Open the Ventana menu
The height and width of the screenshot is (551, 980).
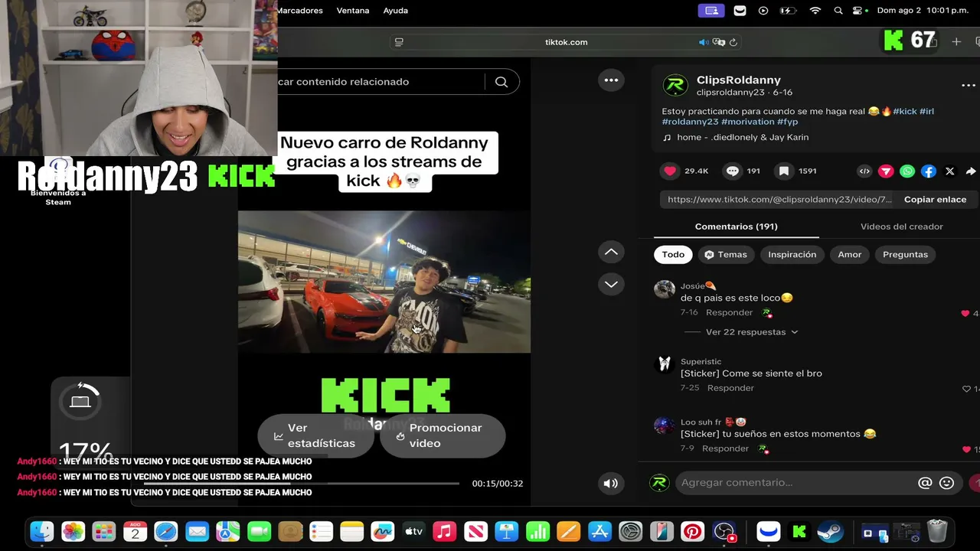pyautogui.click(x=353, y=11)
